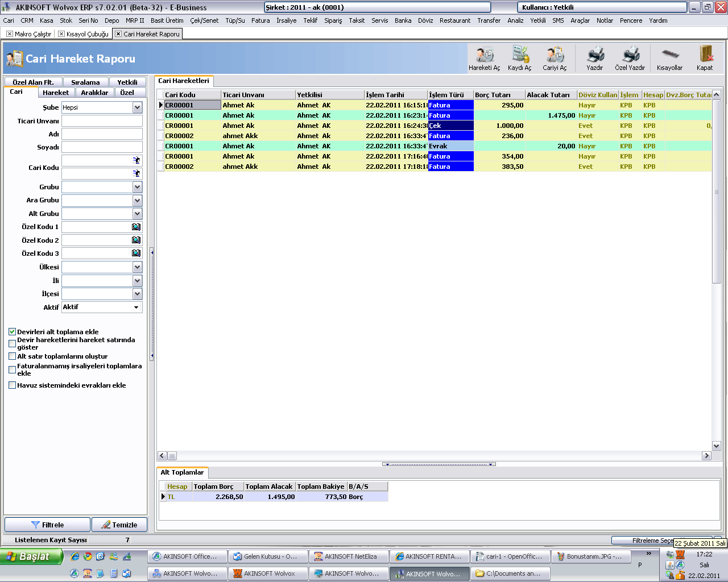The width and height of the screenshot is (728, 582).
Task: Sort by Borç Tutarı column header
Action: point(499,95)
